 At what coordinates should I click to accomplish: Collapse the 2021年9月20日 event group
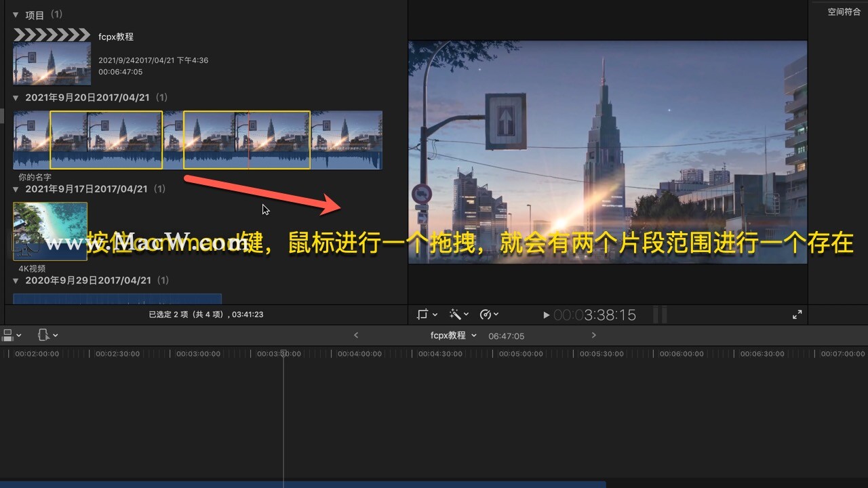coord(16,98)
